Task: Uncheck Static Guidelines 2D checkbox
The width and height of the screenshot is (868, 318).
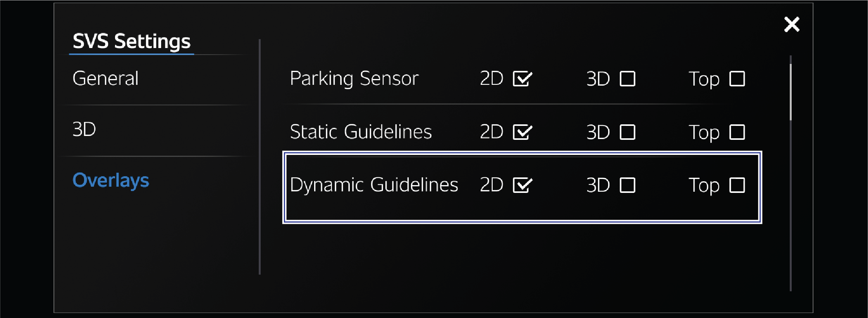Action: [x=522, y=132]
